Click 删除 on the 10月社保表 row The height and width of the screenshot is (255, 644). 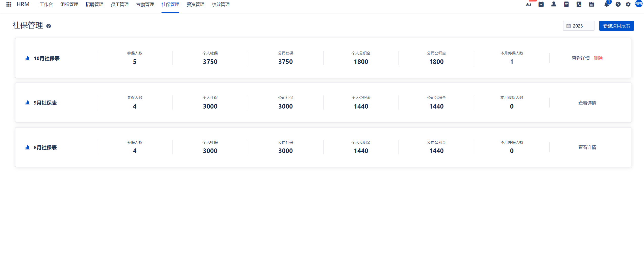click(x=598, y=58)
